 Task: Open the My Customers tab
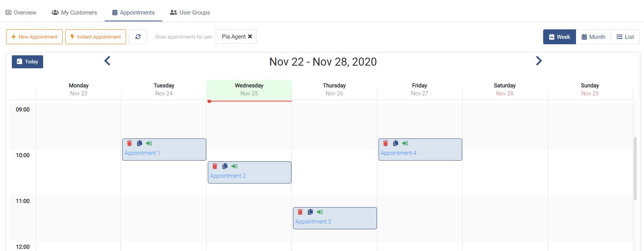pos(74,13)
